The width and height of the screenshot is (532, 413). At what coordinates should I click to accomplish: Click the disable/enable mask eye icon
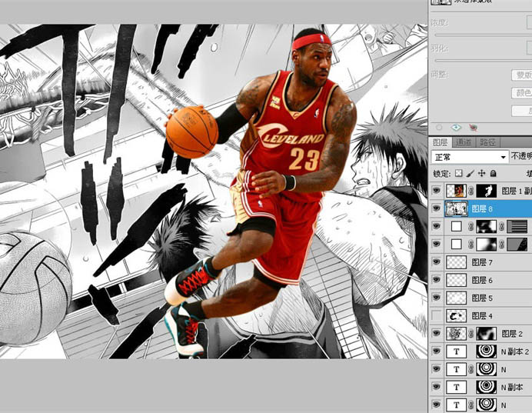(474, 128)
